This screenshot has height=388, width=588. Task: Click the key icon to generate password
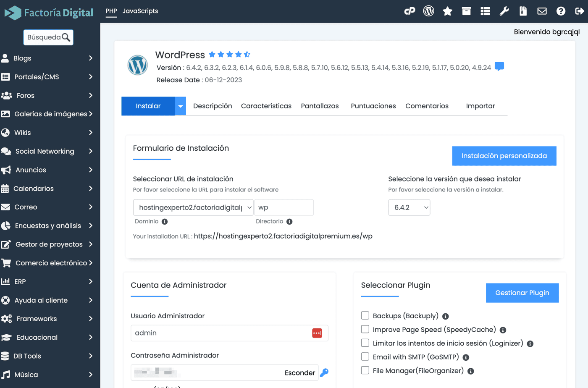click(324, 372)
